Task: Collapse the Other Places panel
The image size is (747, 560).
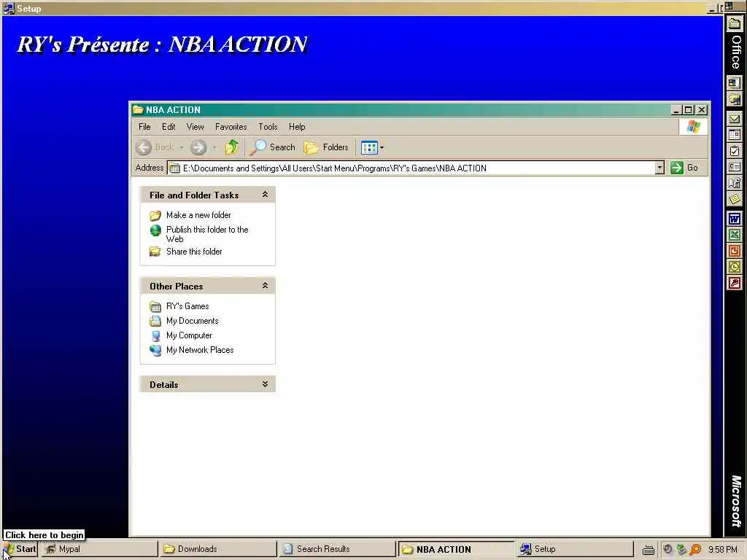Action: point(265,286)
